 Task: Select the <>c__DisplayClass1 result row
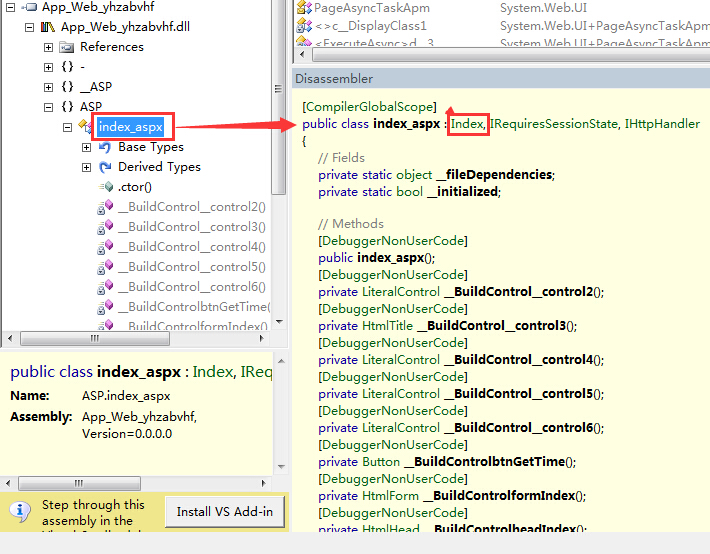point(503,26)
